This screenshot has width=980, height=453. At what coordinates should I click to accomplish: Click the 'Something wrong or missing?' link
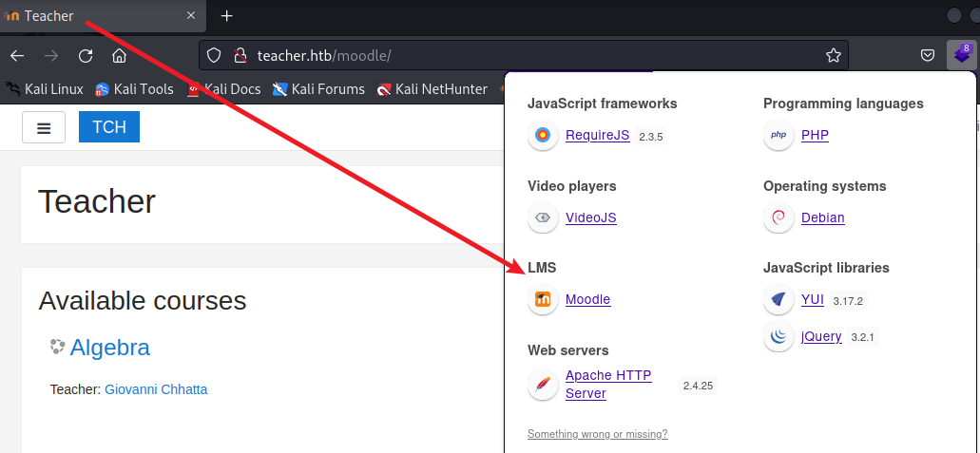(x=598, y=434)
